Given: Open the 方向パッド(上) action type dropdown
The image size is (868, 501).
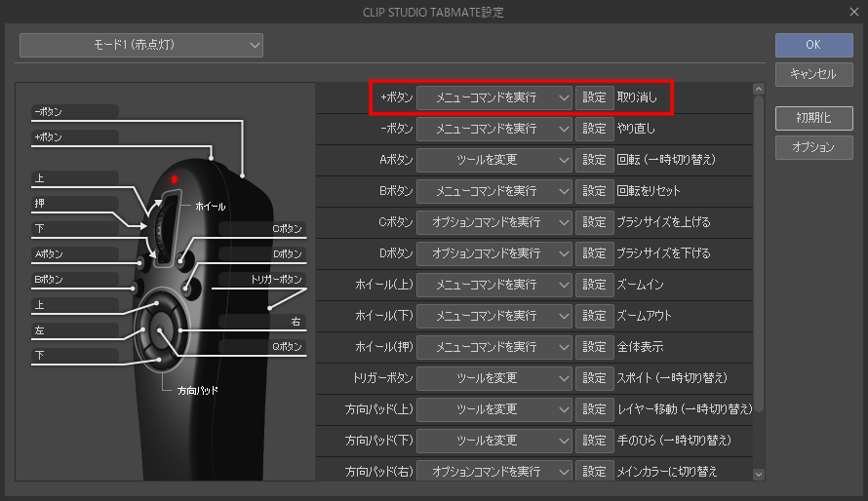Looking at the screenshot, I should pos(494,409).
